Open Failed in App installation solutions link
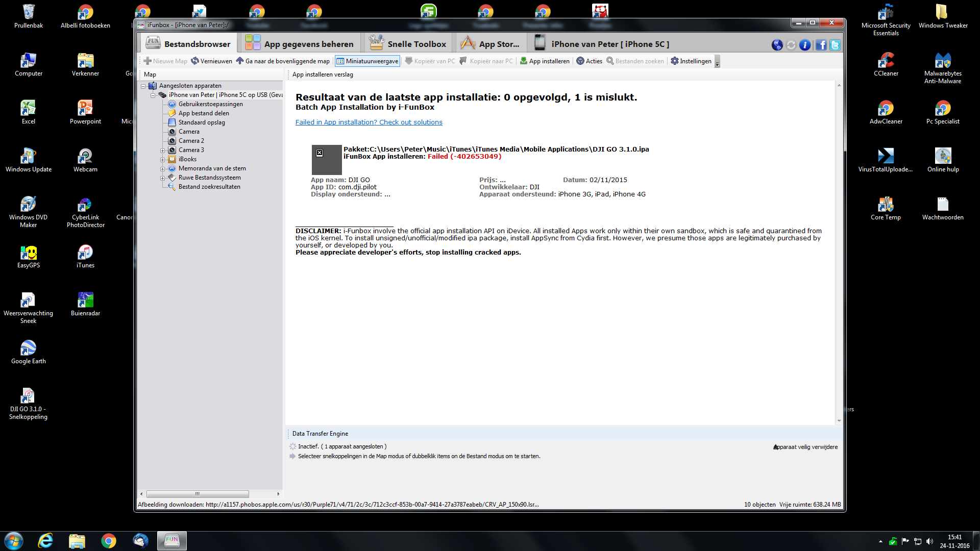The height and width of the screenshot is (551, 980). tap(369, 122)
